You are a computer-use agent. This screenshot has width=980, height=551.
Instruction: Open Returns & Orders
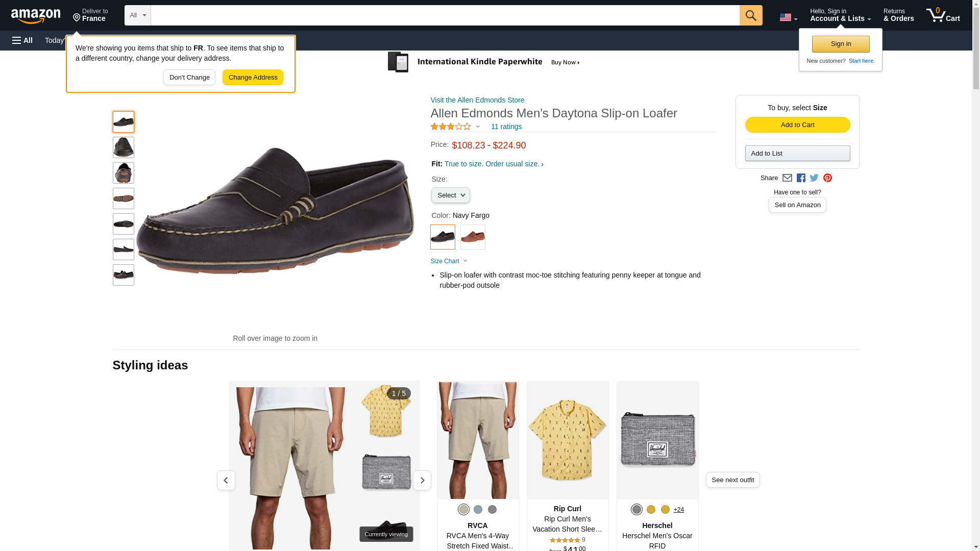898,15
